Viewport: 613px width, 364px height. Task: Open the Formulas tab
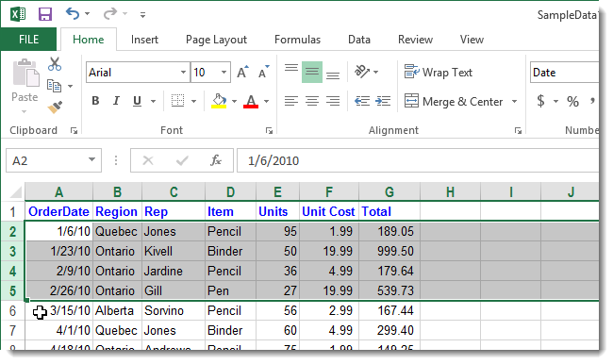297,40
